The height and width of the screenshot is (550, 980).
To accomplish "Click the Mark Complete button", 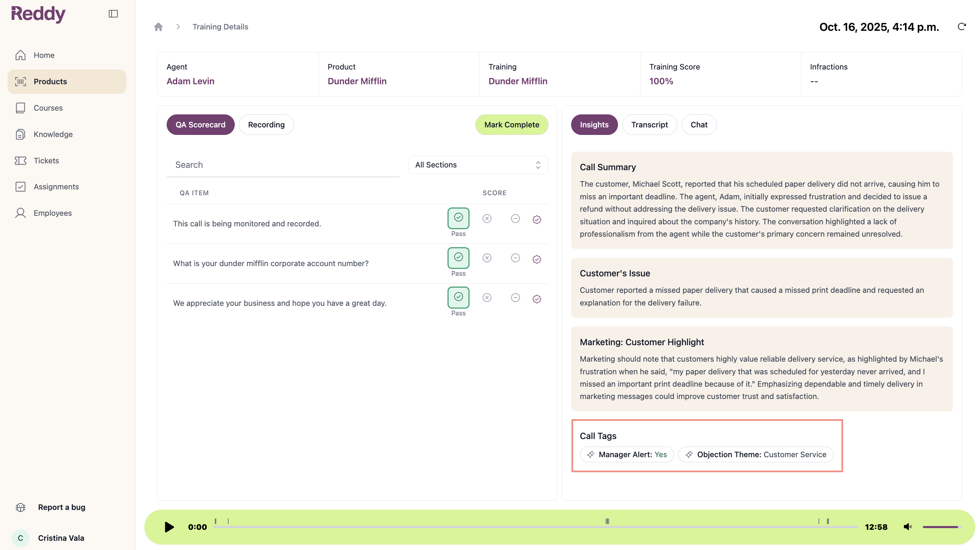I will point(511,124).
